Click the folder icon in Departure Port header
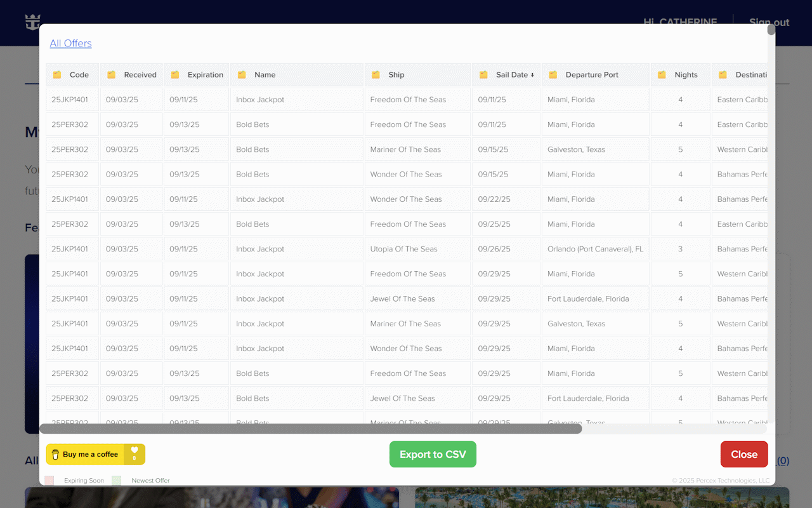This screenshot has height=508, width=812. click(553, 75)
